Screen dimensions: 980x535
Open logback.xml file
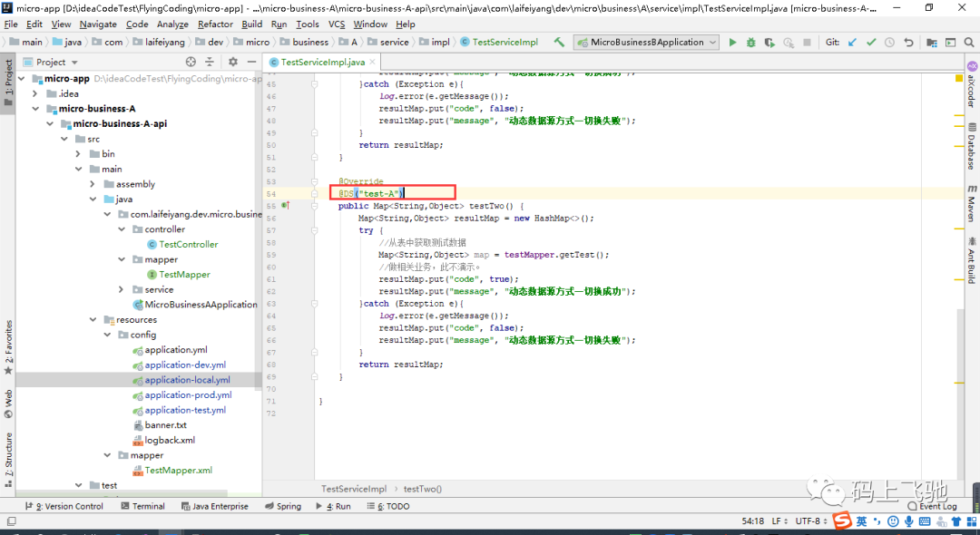point(170,440)
